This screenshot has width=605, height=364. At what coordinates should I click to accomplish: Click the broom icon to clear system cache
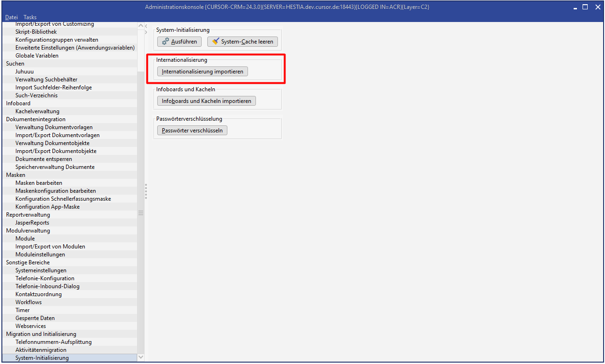click(215, 41)
